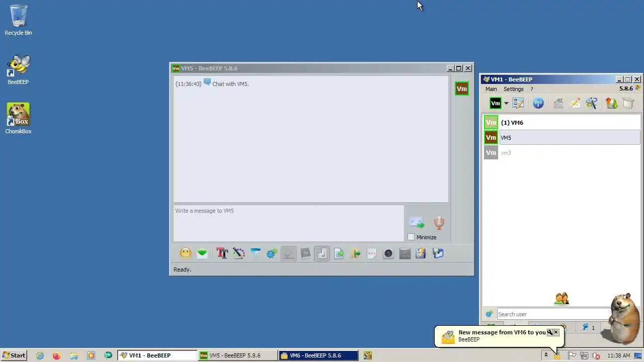The height and width of the screenshot is (362, 644).
Task: Click the code snippet icon
Action: [x=372, y=253]
